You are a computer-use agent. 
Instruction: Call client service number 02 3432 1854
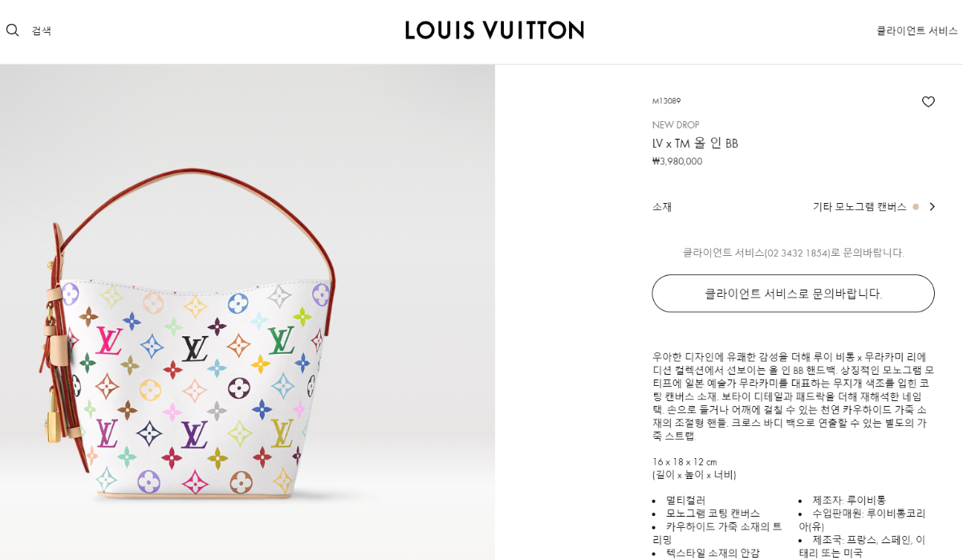798,253
